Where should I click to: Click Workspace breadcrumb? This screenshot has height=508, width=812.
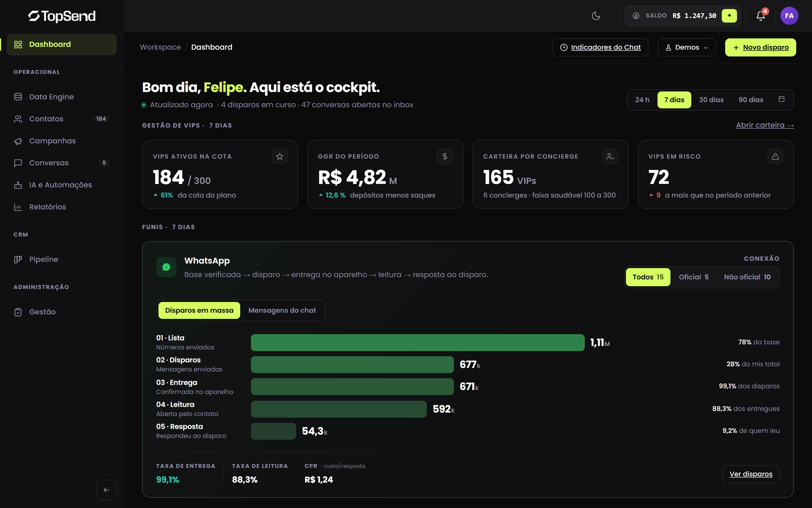tap(160, 47)
